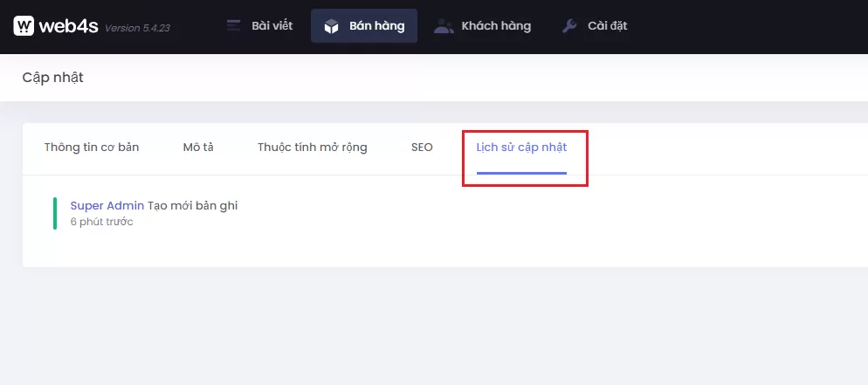Click the 'Tạo mới bản ghi' history entry

point(193,206)
